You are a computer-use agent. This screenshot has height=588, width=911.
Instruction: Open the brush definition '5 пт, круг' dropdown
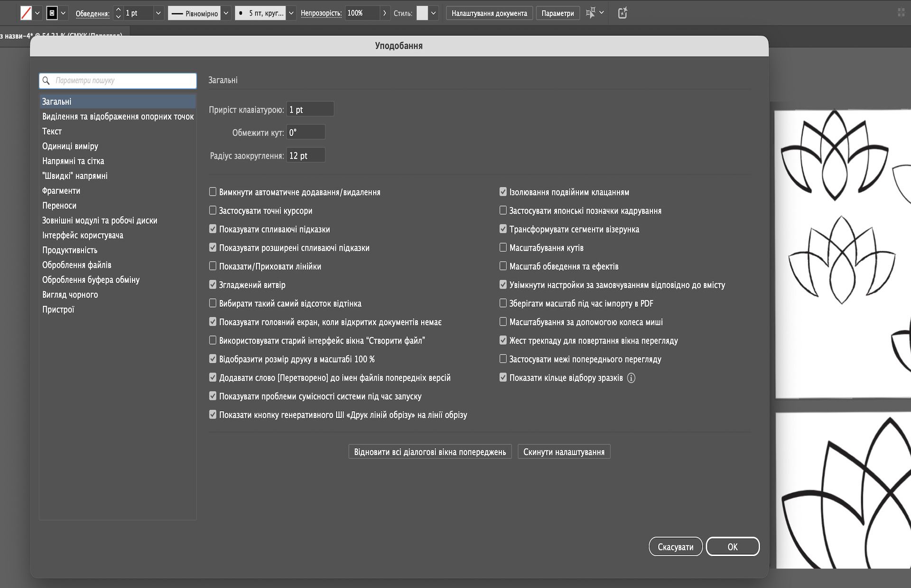[x=291, y=13]
